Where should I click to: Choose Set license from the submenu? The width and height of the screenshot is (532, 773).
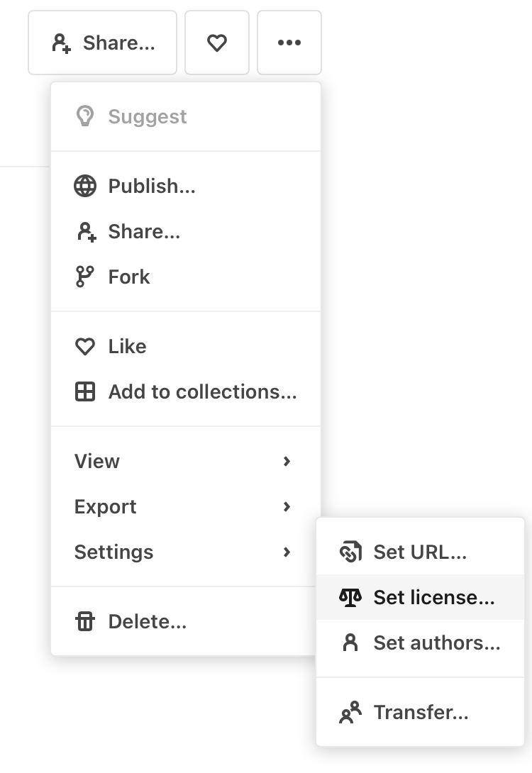pyautogui.click(x=433, y=597)
